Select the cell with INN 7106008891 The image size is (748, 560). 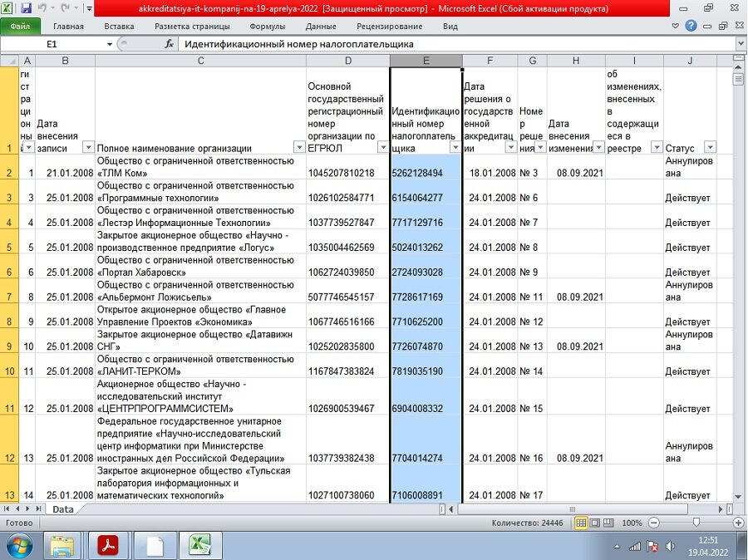point(426,484)
